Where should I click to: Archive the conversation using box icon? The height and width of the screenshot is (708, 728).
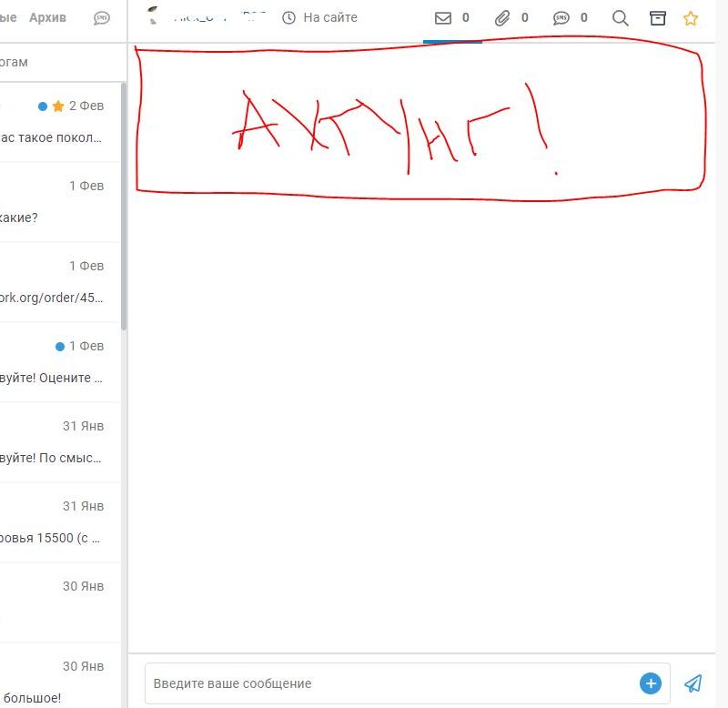pos(657,18)
